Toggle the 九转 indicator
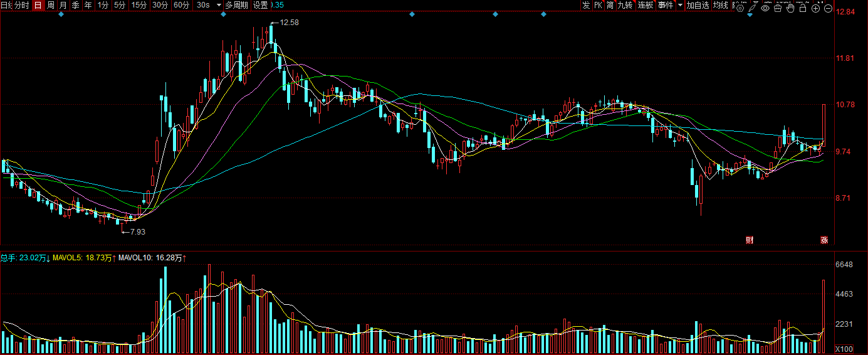This screenshot has width=868, height=355. coord(625,5)
